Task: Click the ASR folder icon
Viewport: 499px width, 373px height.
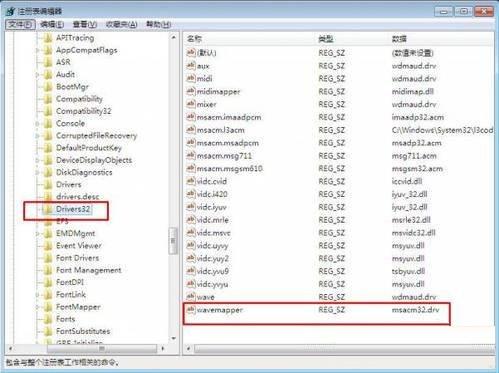Action: 48,62
